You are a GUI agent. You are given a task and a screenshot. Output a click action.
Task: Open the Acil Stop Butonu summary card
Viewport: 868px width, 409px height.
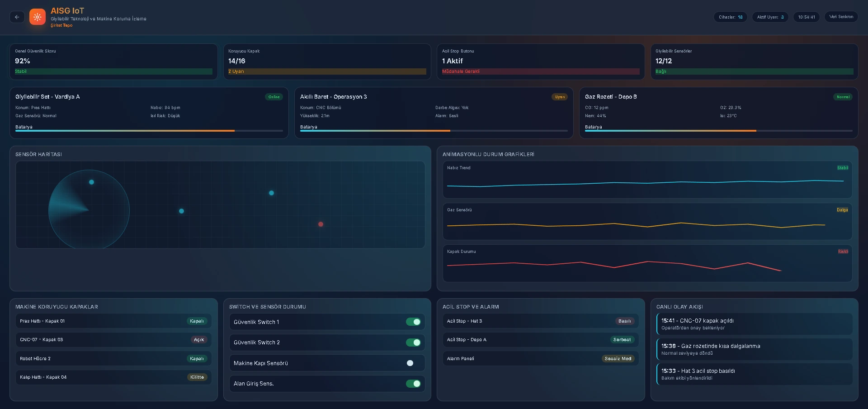point(540,62)
